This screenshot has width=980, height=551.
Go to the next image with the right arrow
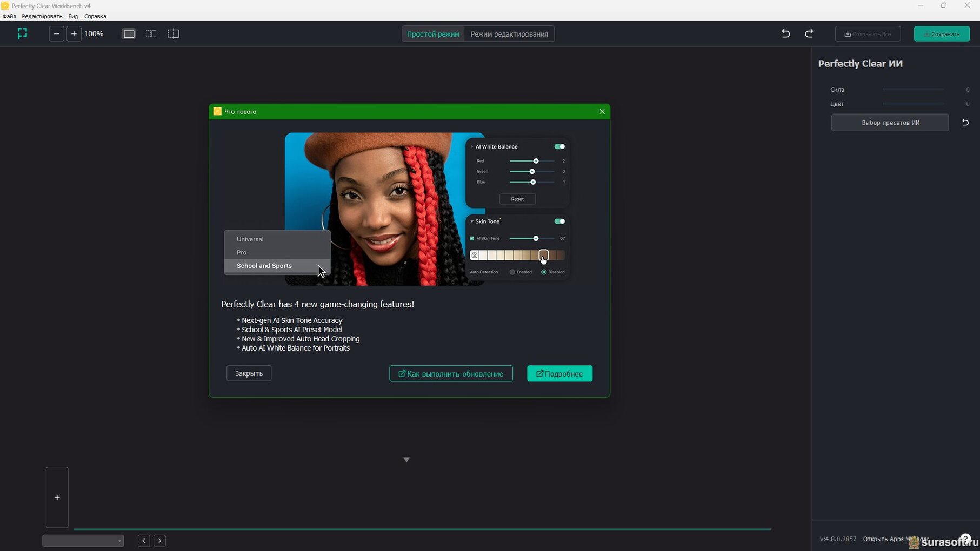pos(159,541)
